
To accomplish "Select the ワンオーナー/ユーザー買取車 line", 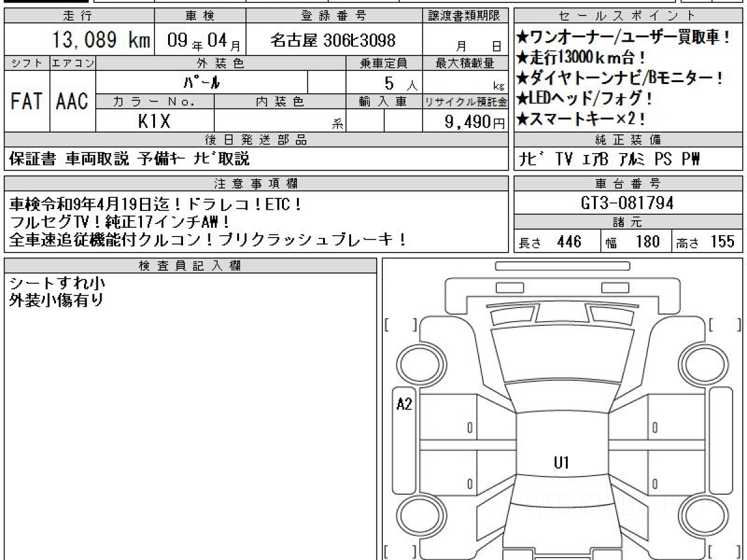I will 624,37.
